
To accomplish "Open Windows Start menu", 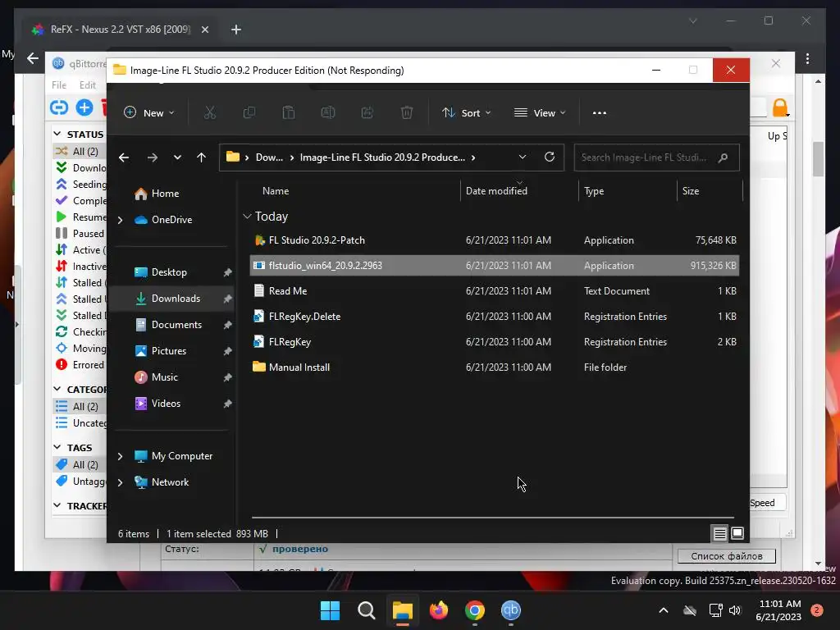I will pos(330,610).
